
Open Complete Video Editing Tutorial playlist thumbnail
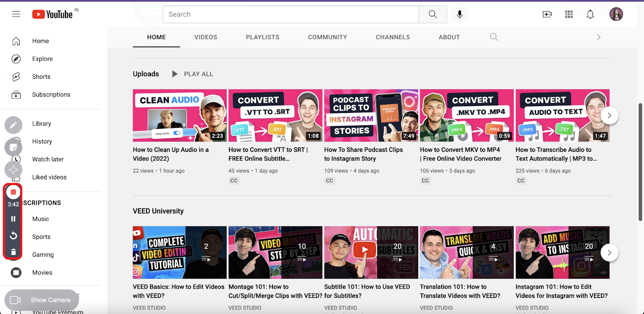coord(180,252)
